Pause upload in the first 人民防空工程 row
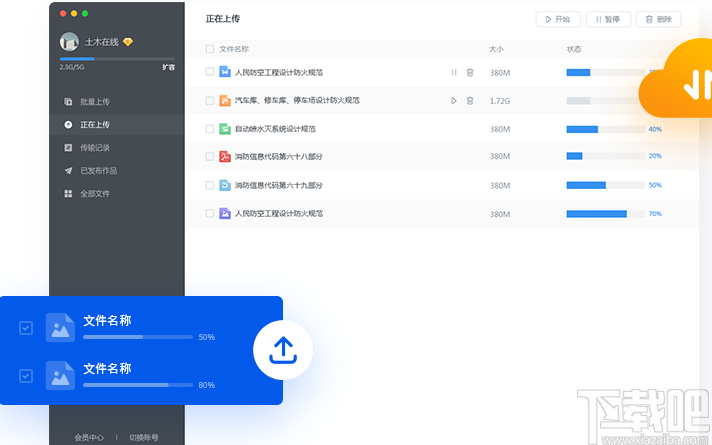Image resolution: width=712 pixels, height=445 pixels. 454,72
